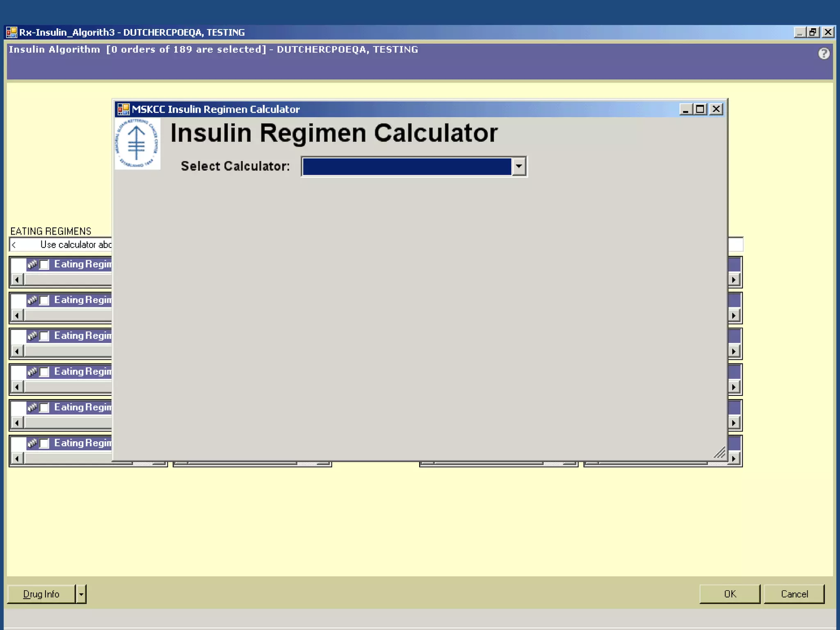This screenshot has height=630, width=840.
Task: Minimize the Rx-Insulin_Algorith3 window
Action: (799, 32)
